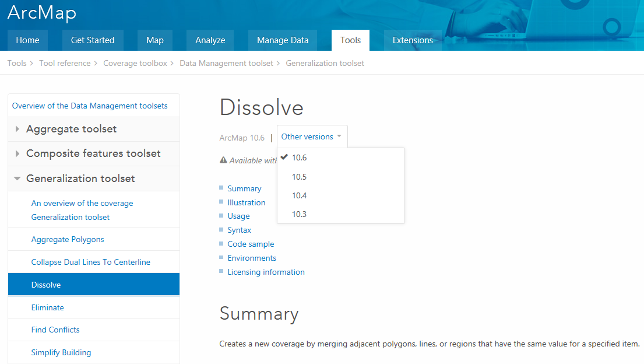Viewport: 644px width, 364px height.
Task: Open the Eliminate tool page
Action: [48, 307]
